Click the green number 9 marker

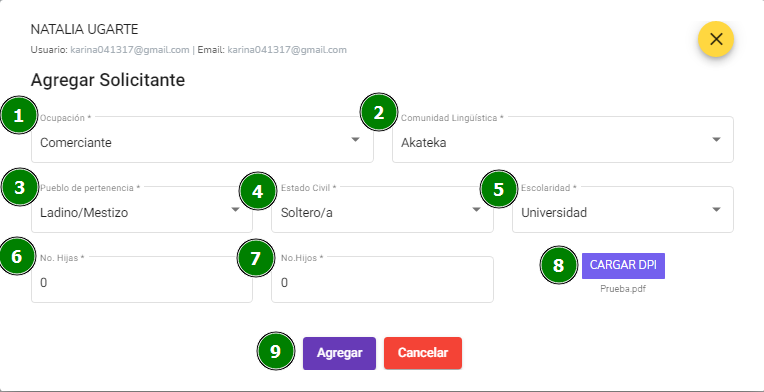coord(276,352)
